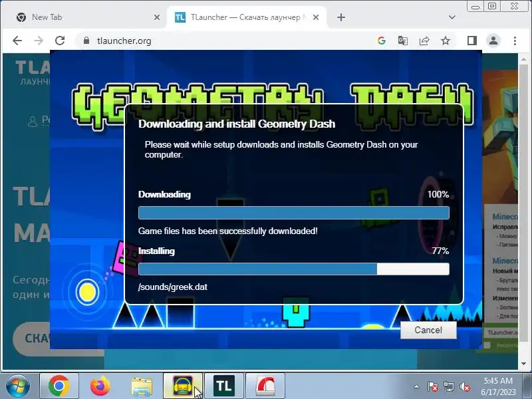Viewport: 532px width, 399px height.
Task: View site security lock info
Action: pyautogui.click(x=86, y=41)
